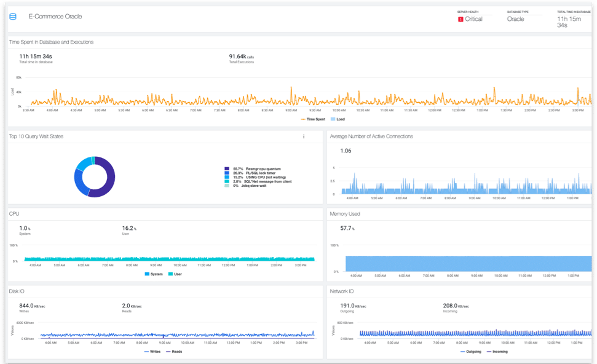Click the 208.0 KB/sec Incoming value
The image size is (597, 364).
[456, 306]
